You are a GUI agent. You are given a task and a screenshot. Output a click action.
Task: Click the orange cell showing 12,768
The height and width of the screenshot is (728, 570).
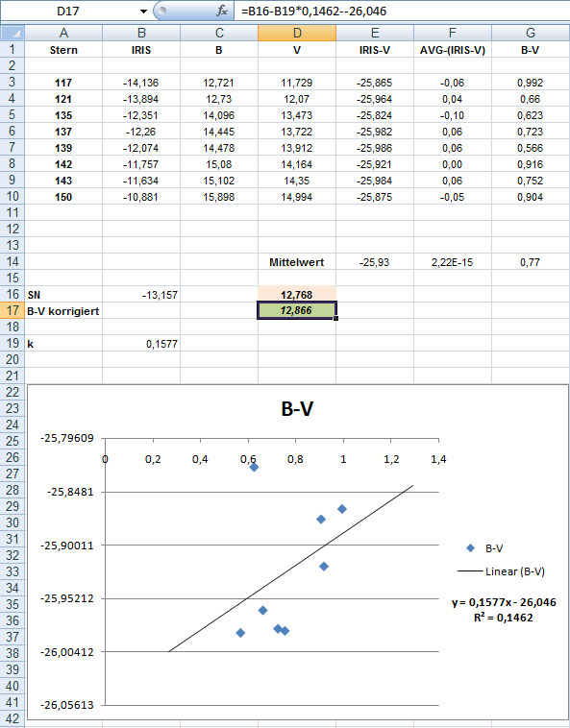pyautogui.click(x=297, y=294)
